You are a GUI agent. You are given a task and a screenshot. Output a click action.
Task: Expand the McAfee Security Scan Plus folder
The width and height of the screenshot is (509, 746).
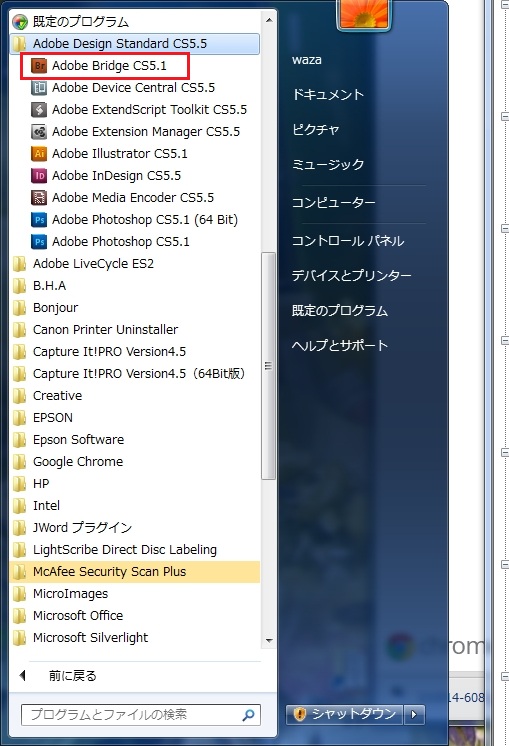click(x=135, y=571)
